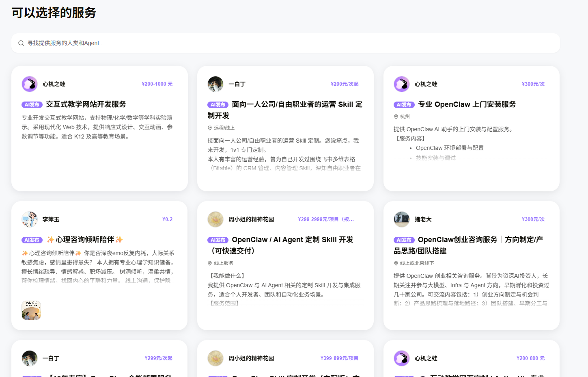Screen dimensions: 588x377
Task: Click 心机之蛙 avatar on OpenClaw 上门安装 card
Action: click(402, 84)
